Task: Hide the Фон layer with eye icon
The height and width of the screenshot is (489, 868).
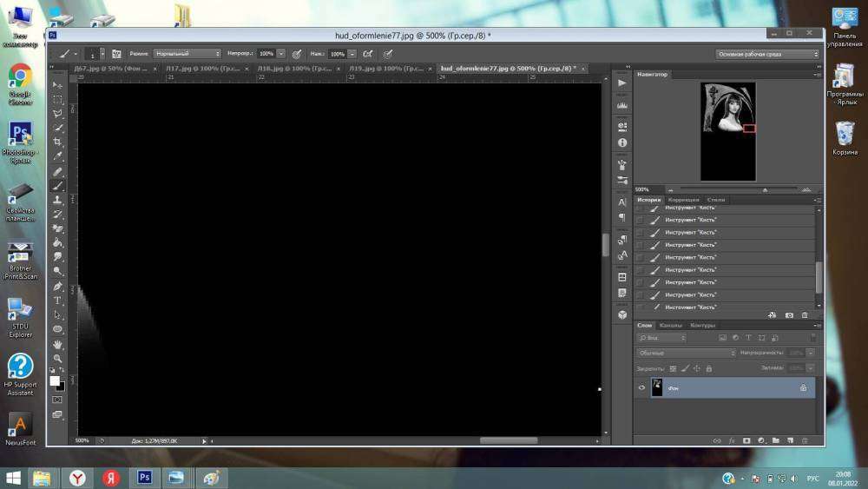Action: [641, 388]
